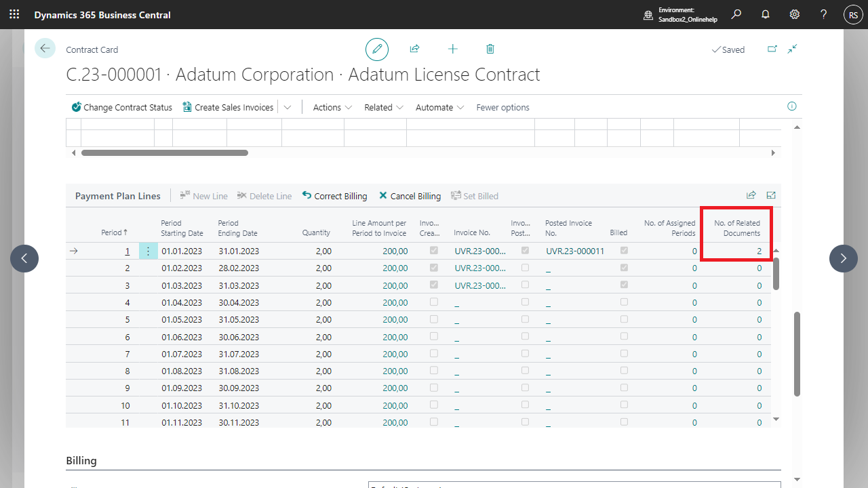Click the plus icon to create new

pos(453,49)
